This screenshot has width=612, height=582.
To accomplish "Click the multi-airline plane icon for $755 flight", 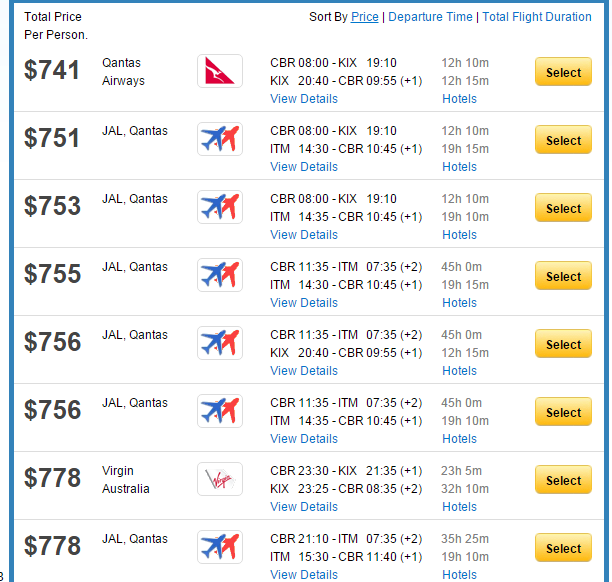I will pyautogui.click(x=220, y=275).
